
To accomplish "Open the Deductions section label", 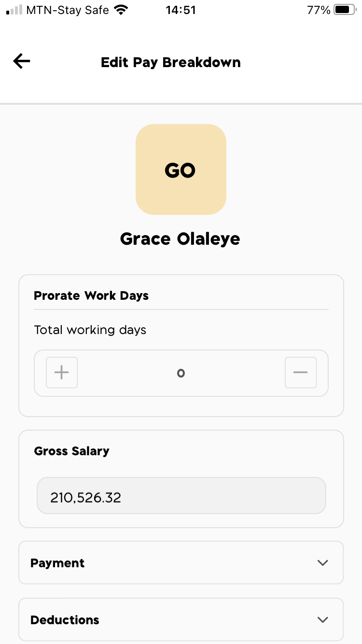I will click(65, 620).
